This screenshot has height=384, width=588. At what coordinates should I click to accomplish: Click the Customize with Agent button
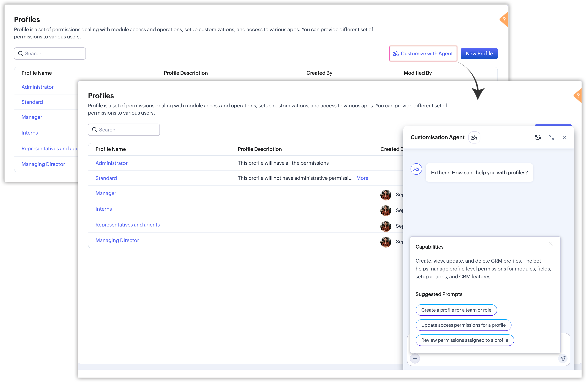423,54
